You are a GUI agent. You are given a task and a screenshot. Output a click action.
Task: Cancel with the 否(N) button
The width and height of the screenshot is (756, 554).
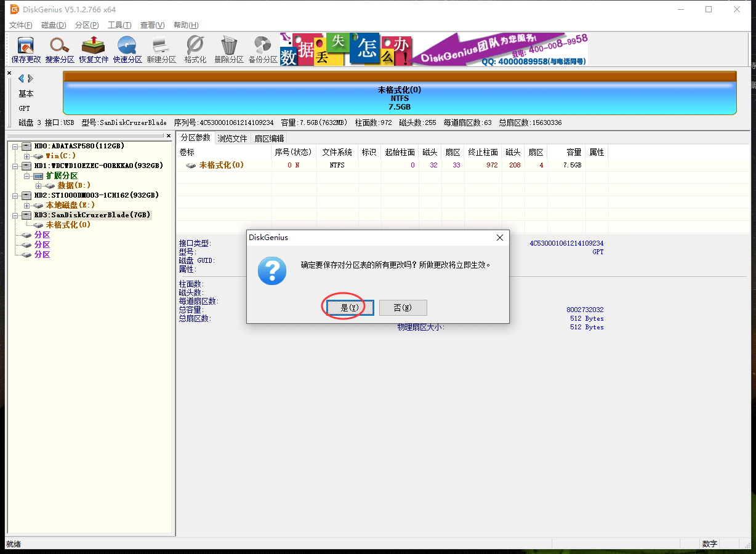pyautogui.click(x=403, y=308)
